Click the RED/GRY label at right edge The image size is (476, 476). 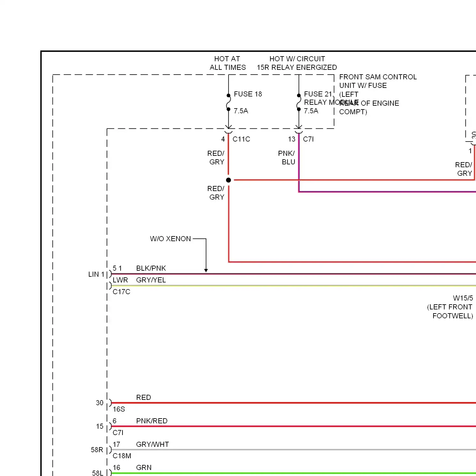tap(464, 169)
